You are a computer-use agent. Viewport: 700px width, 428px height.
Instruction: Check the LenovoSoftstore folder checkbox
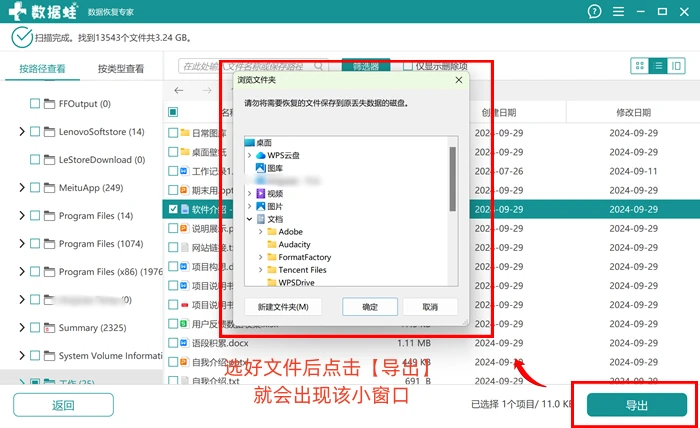(x=35, y=132)
